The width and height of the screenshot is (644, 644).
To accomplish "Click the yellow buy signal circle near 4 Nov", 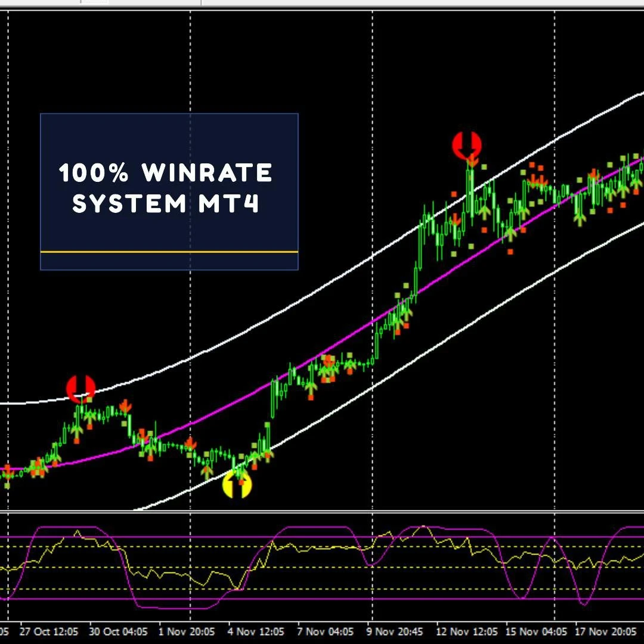I will [237, 485].
